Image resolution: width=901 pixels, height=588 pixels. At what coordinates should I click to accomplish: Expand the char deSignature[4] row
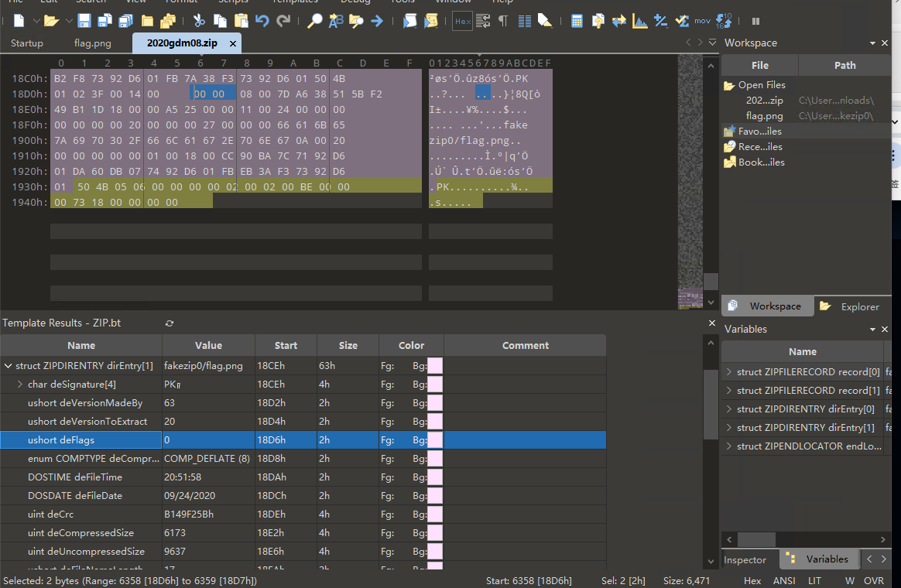point(20,385)
